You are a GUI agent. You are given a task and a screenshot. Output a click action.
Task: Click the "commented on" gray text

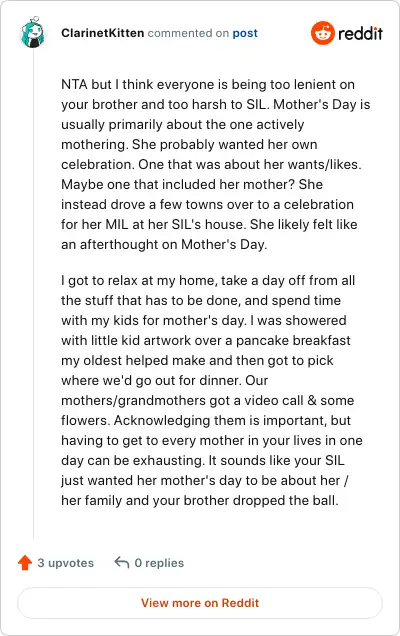188,33
